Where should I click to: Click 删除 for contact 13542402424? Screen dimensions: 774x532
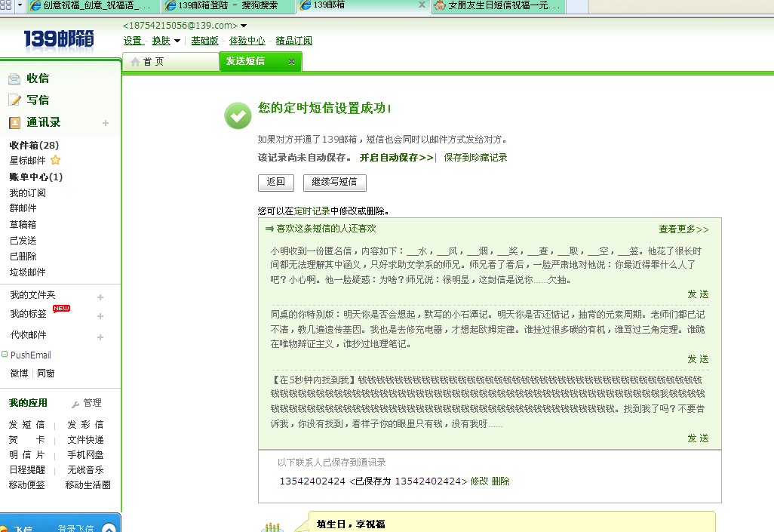pos(500,481)
